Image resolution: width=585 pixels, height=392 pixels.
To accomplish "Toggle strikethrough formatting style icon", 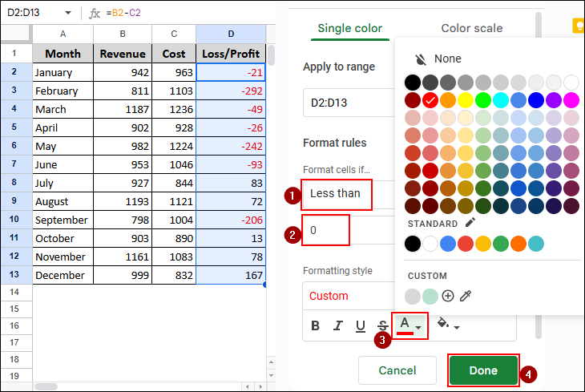I will (x=383, y=325).
